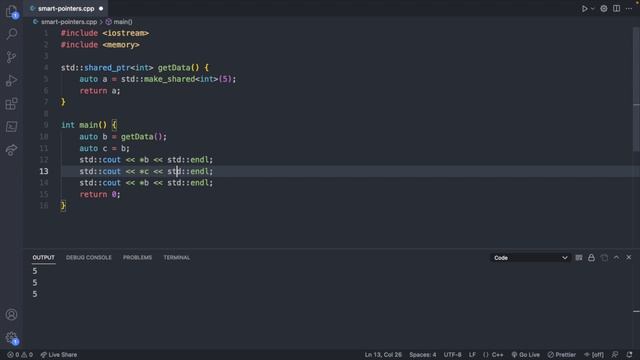Clear the output panel
Viewport: 640px width, 360px height.
click(579, 258)
